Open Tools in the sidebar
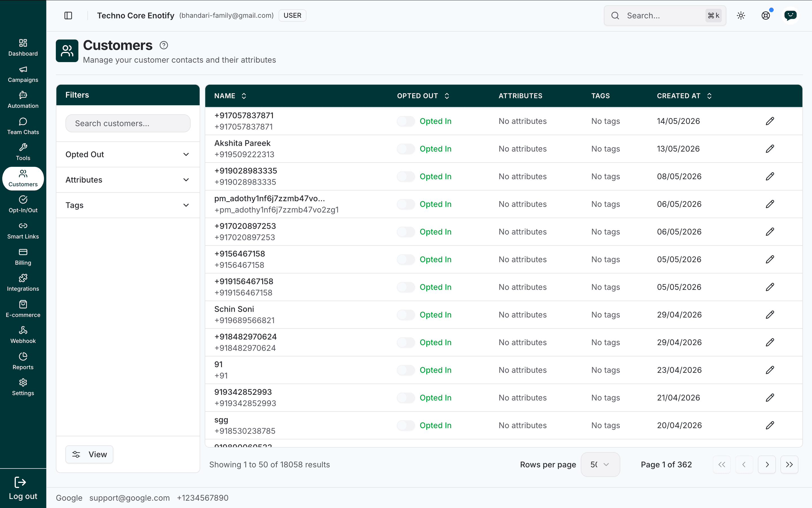Viewport: 812px width, 508px height. [23, 152]
